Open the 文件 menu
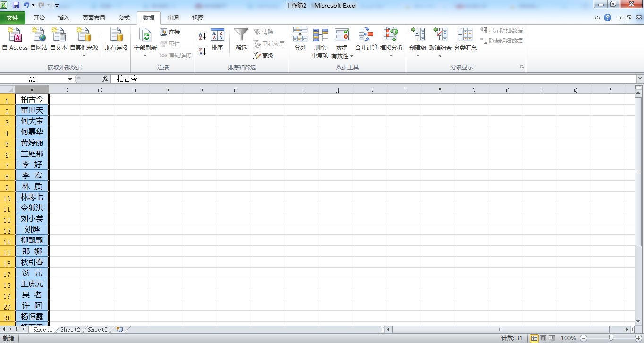 (x=13, y=17)
